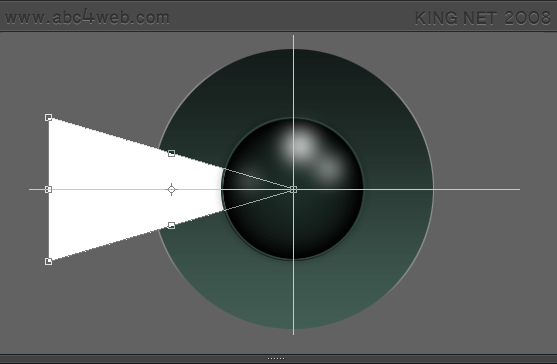
Task: Select the lower handle on the white shape's bottom edge
Action: click(171, 225)
